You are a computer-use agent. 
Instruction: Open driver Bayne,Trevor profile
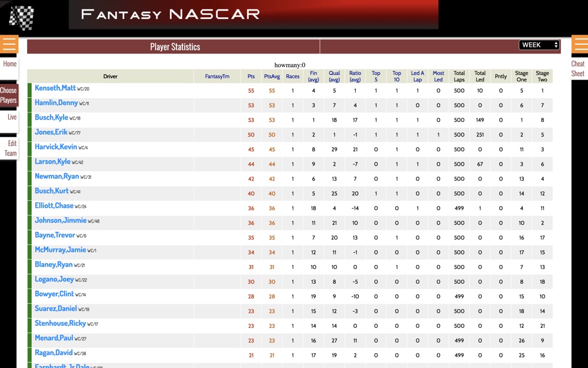point(55,235)
